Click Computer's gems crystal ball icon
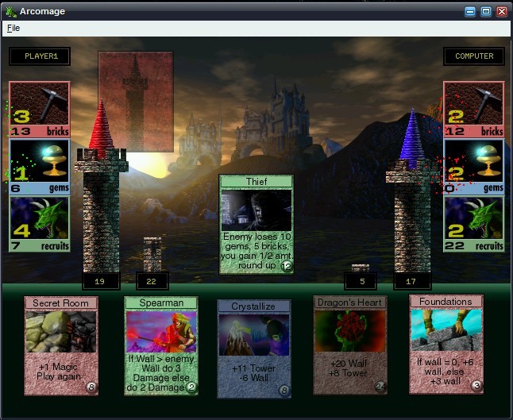Viewport: 513px width, 420px height. pos(474,161)
